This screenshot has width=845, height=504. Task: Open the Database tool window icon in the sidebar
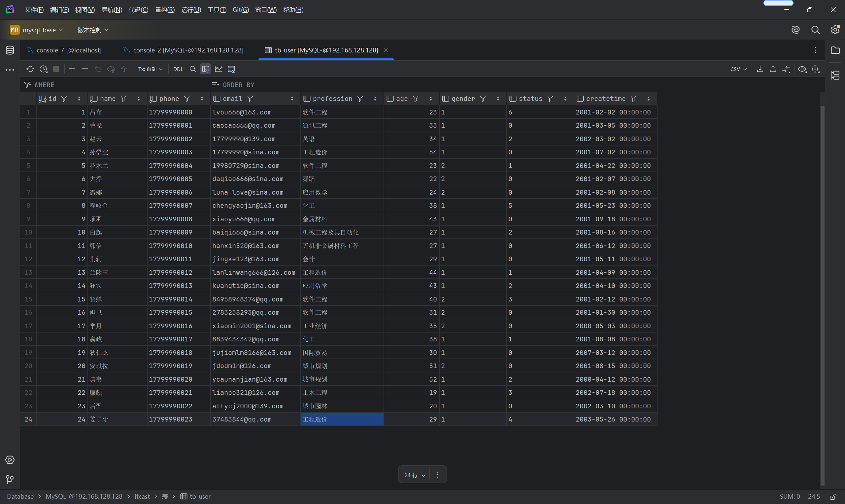pyautogui.click(x=10, y=50)
